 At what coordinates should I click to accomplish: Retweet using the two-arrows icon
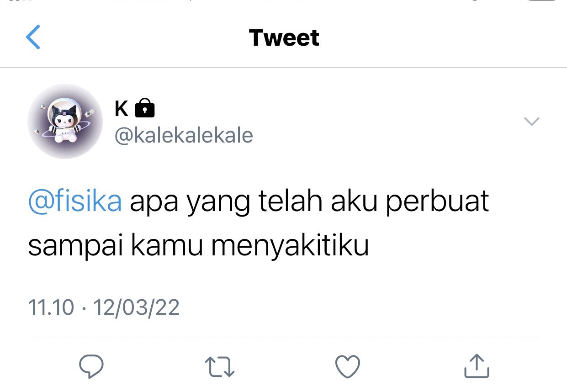(219, 367)
